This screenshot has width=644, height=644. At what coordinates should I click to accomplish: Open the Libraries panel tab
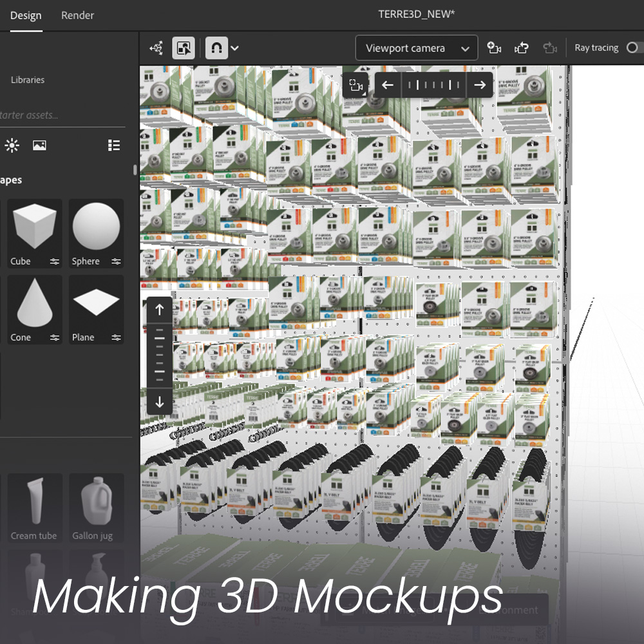(x=28, y=80)
